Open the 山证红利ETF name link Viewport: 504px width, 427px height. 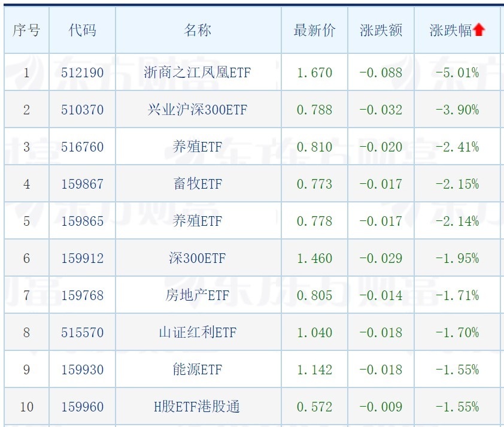click(198, 332)
